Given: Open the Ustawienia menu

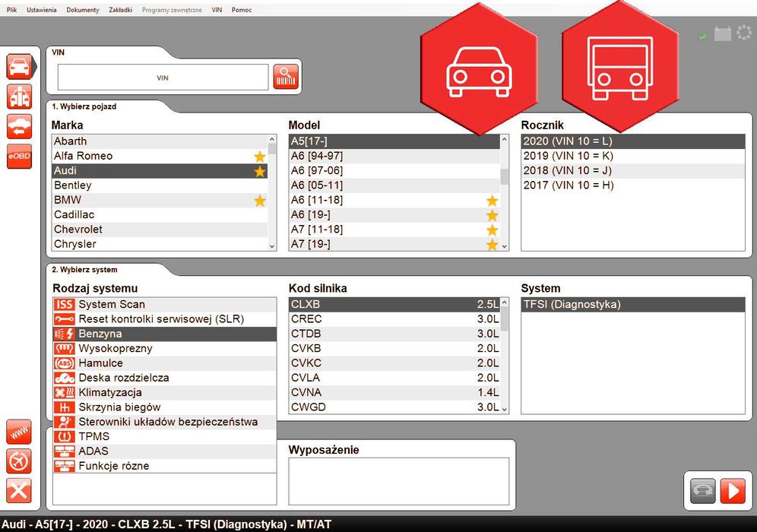Looking at the screenshot, I should click(42, 10).
